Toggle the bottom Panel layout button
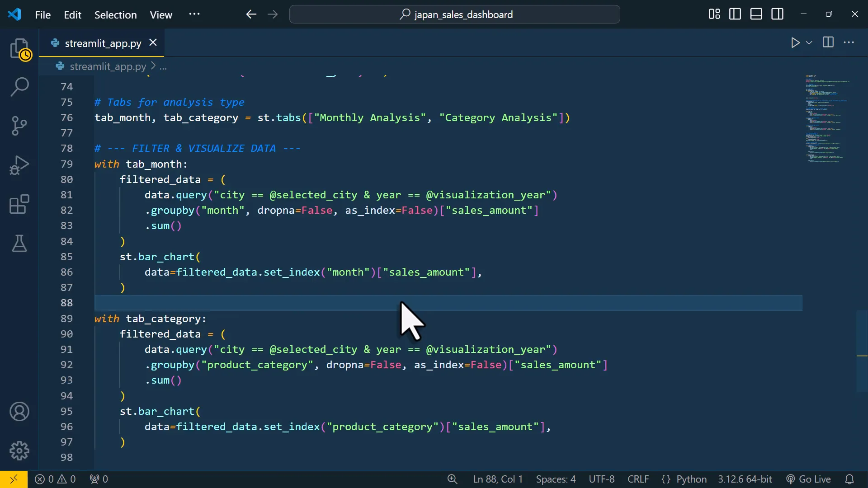Viewport: 868px width, 488px height. click(x=756, y=14)
